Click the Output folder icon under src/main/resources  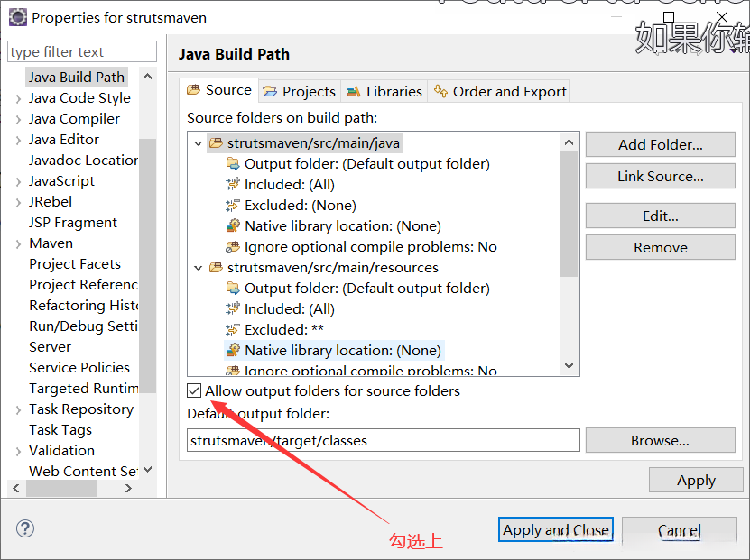[233, 289]
